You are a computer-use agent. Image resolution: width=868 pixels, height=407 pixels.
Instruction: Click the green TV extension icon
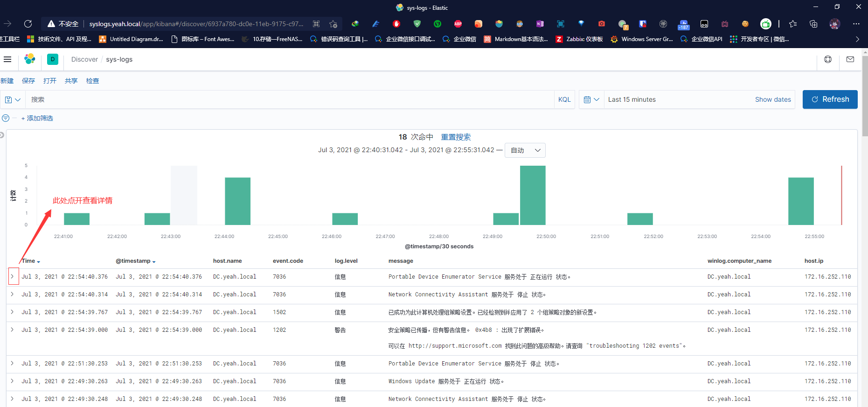point(766,24)
